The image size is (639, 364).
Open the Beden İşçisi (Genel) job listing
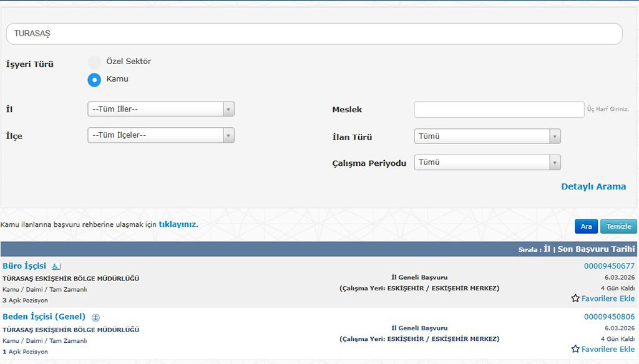[44, 317]
